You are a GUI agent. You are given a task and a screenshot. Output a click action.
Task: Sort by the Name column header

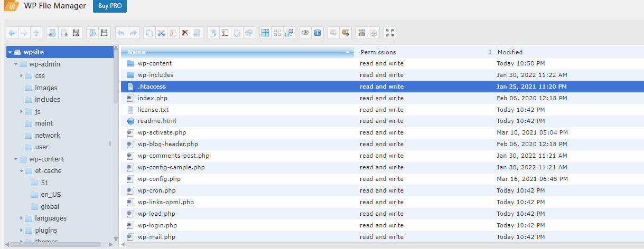point(237,52)
